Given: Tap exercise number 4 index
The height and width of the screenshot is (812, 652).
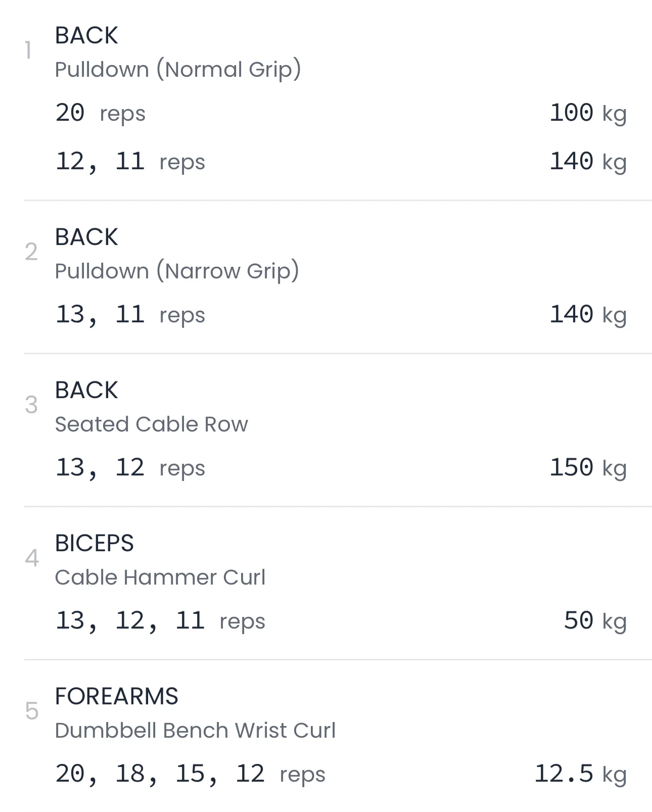Looking at the screenshot, I should [x=31, y=558].
